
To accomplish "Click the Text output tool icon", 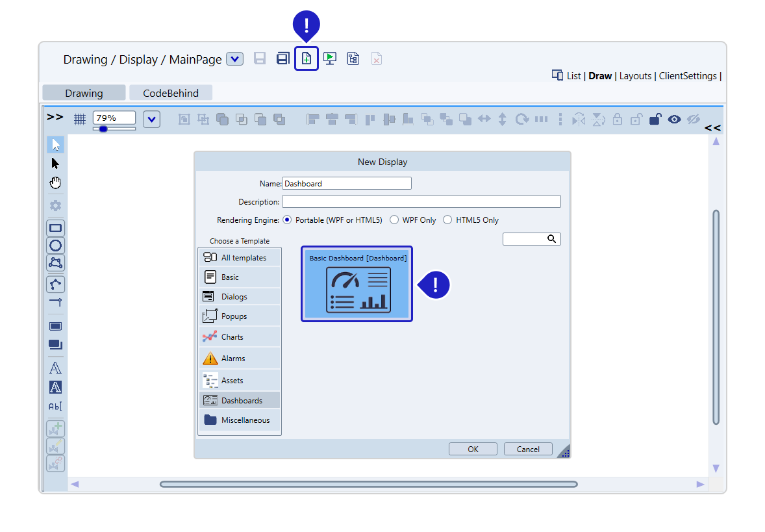I will click(56, 387).
